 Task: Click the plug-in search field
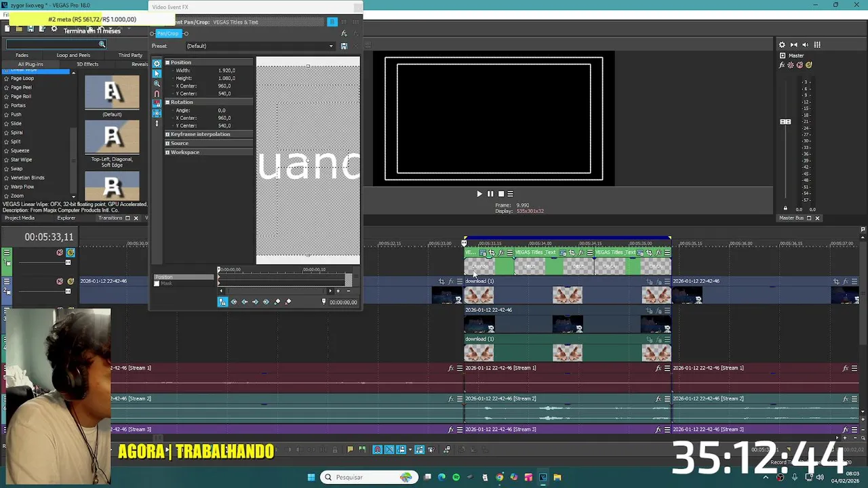(56, 44)
